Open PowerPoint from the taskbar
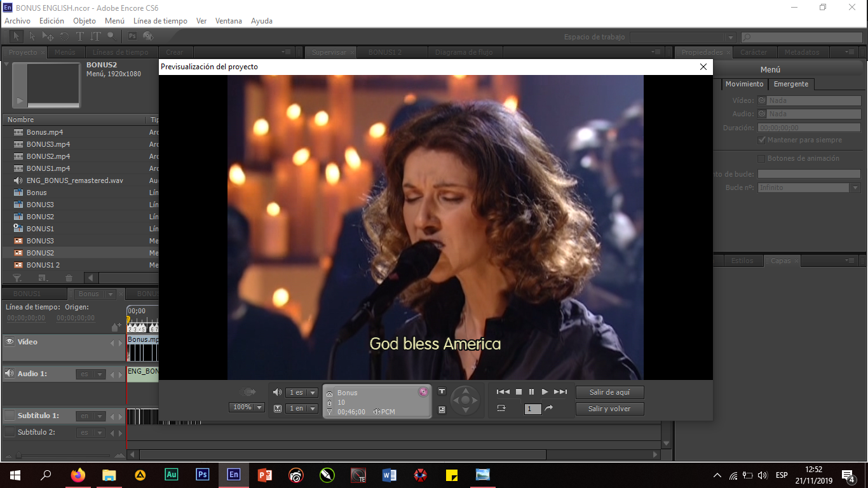868x488 pixels. click(265, 475)
